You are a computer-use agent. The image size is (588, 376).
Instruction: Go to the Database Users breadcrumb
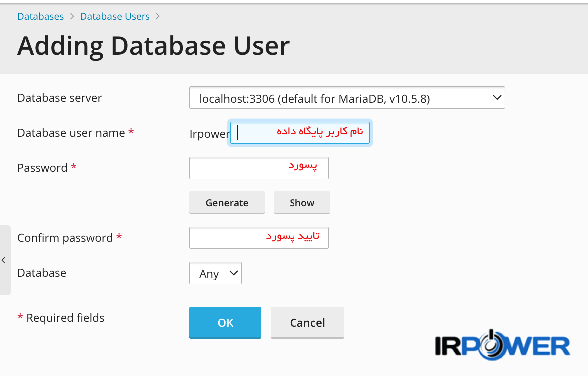point(115,16)
